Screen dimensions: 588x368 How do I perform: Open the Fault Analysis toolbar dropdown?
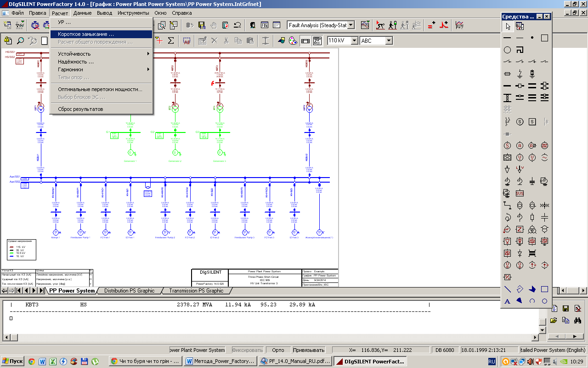tap(351, 25)
